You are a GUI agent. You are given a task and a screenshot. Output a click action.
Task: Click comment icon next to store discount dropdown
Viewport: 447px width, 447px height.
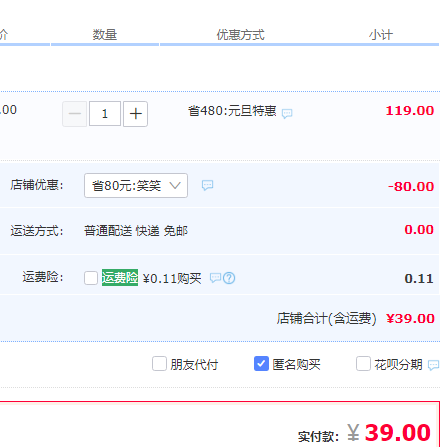[x=207, y=185]
